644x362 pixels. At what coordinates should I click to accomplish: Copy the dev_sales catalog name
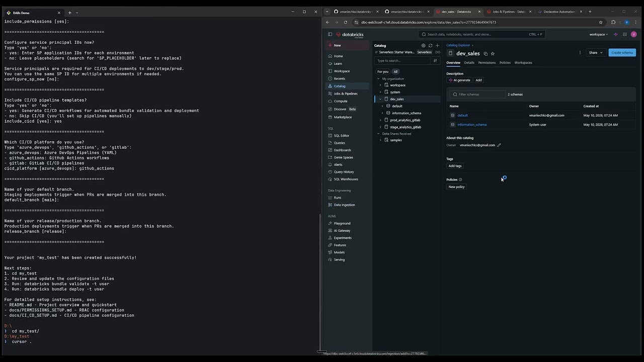(x=486, y=54)
